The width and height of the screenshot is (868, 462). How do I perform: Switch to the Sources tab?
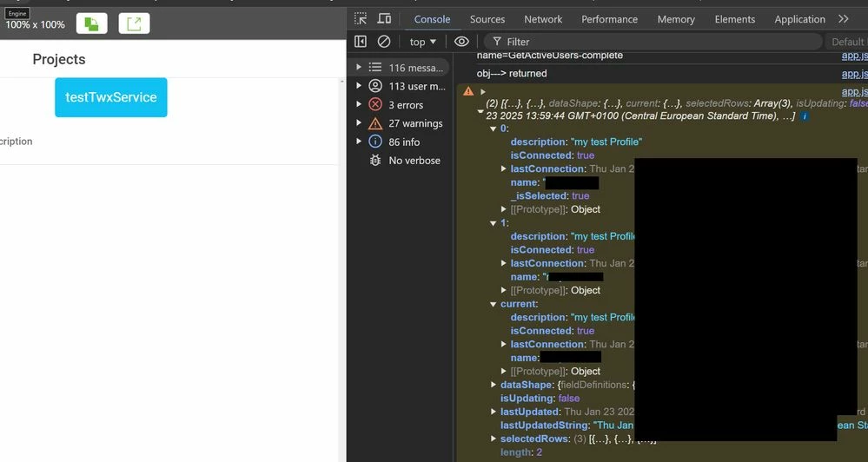point(487,19)
